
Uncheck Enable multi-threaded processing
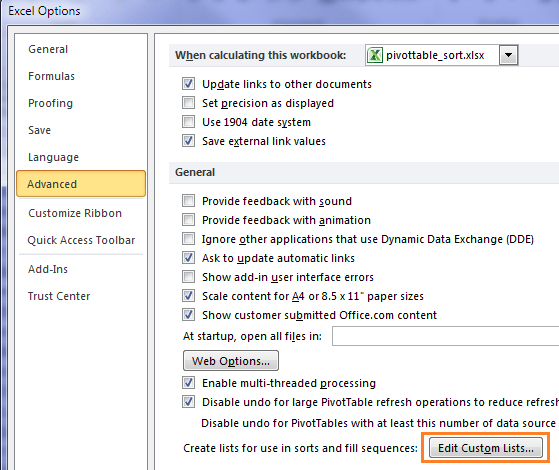coord(188,383)
